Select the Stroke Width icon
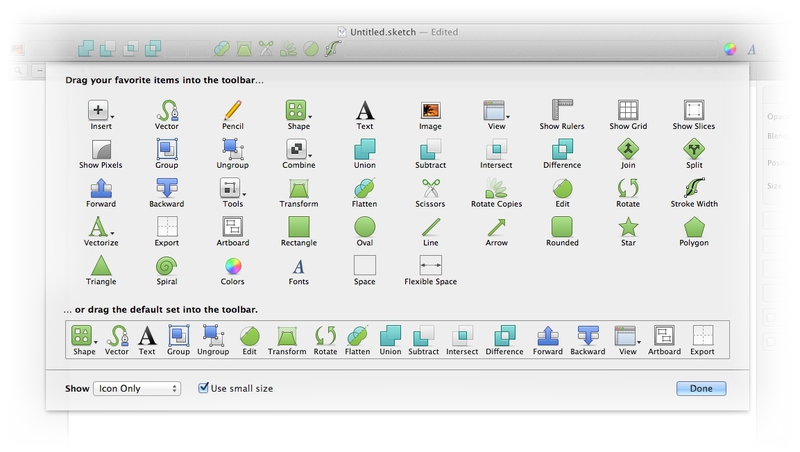 (x=694, y=188)
